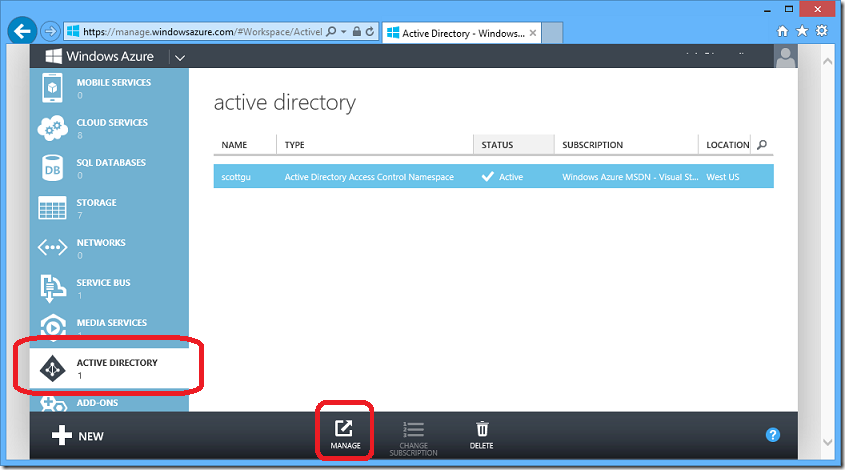Viewport: 845px width, 470px height.
Task: Refresh the page in address bar
Action: click(370, 31)
